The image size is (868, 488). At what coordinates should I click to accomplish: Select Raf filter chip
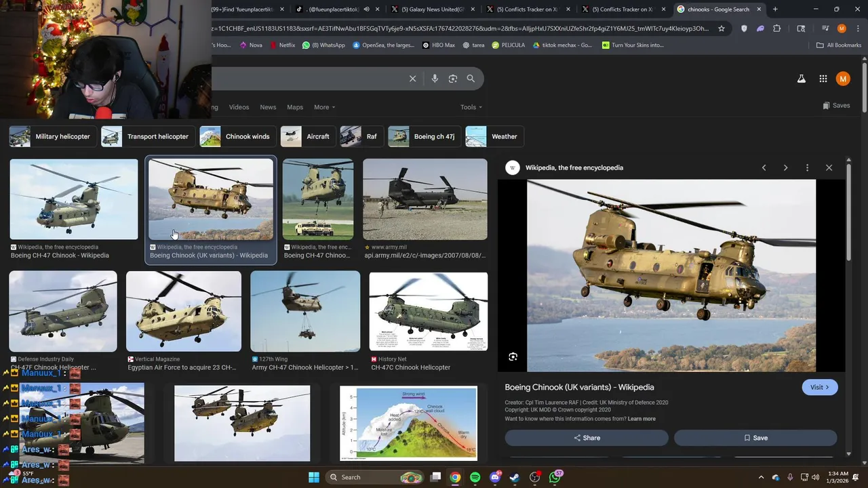point(361,136)
